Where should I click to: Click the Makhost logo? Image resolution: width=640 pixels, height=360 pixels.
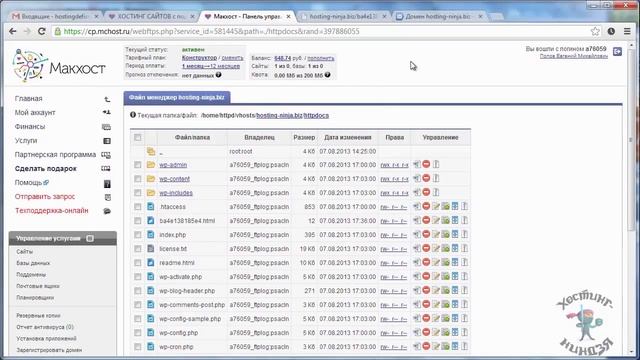point(59,66)
